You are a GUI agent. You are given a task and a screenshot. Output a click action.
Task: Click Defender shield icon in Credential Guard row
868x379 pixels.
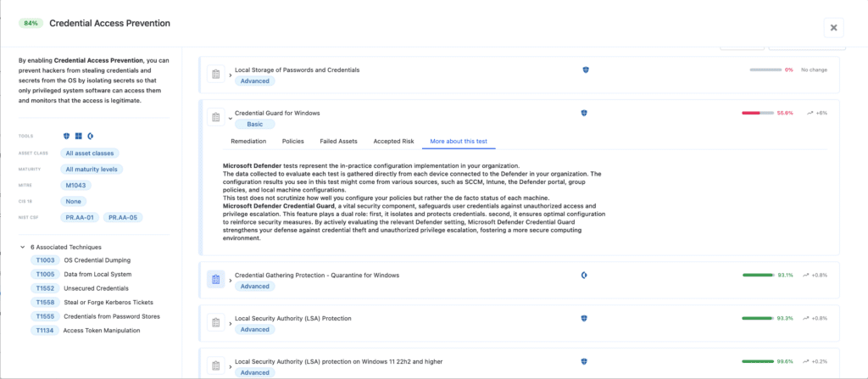coord(585,113)
